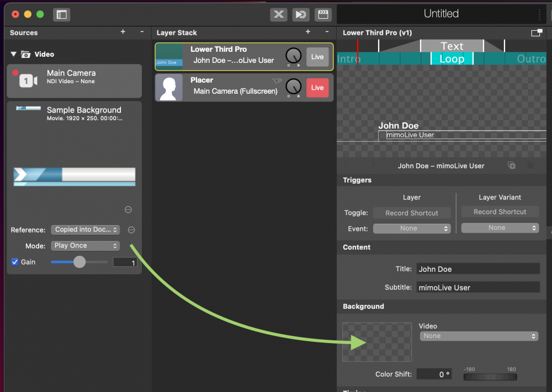Viewport: 552px width, 392px height.
Task: Click the 'Main Camera (Fullscreen)' layer subtitle
Action: click(x=235, y=92)
